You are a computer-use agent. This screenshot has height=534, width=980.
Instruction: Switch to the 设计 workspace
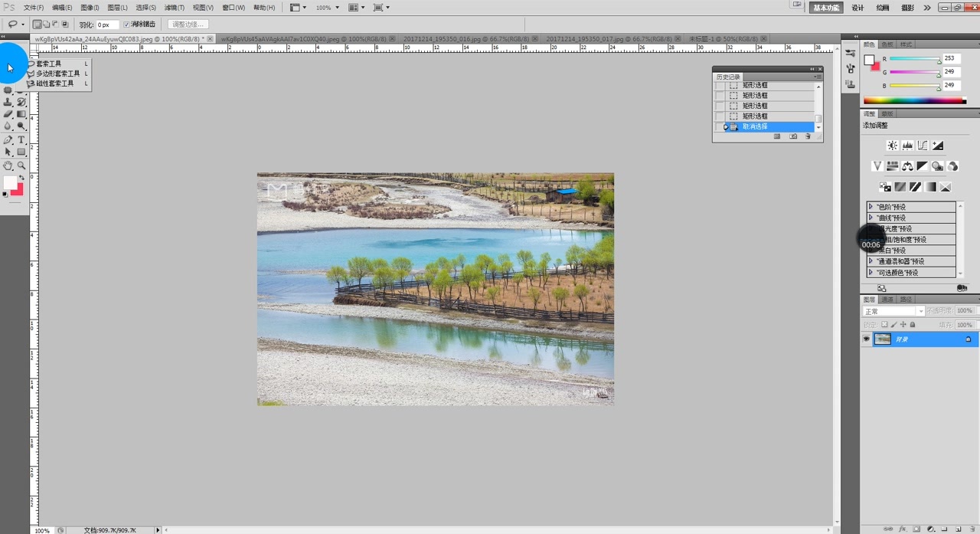[x=858, y=8]
